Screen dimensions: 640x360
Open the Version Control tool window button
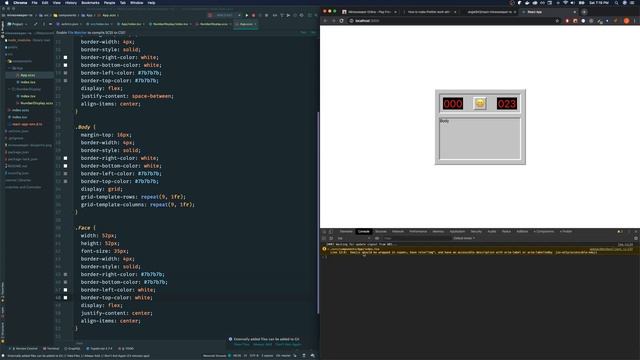[x=24, y=349]
